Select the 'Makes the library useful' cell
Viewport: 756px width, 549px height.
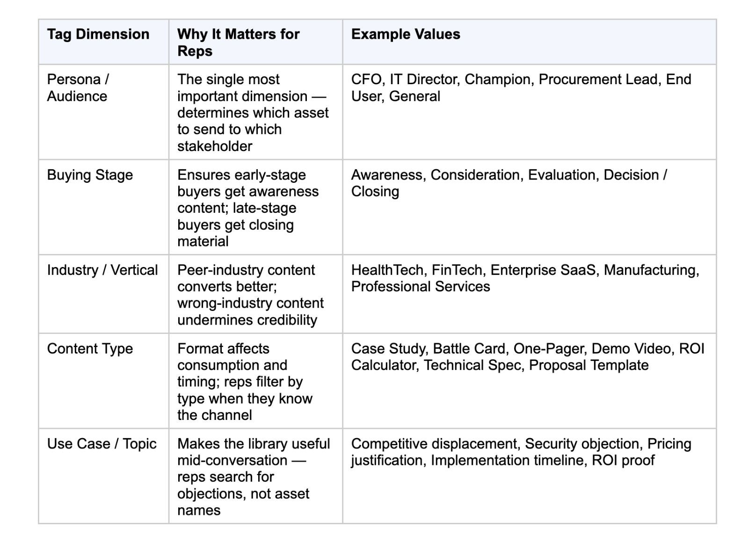(255, 476)
